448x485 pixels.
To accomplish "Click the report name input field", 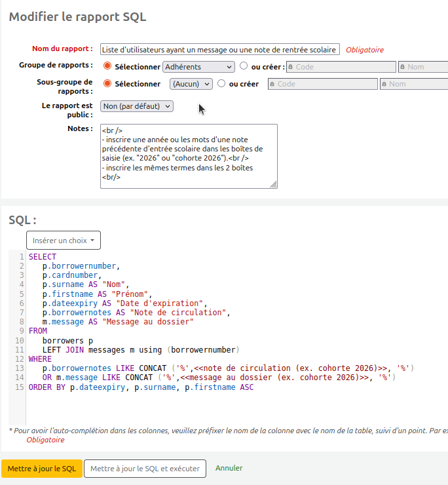I will [220, 50].
